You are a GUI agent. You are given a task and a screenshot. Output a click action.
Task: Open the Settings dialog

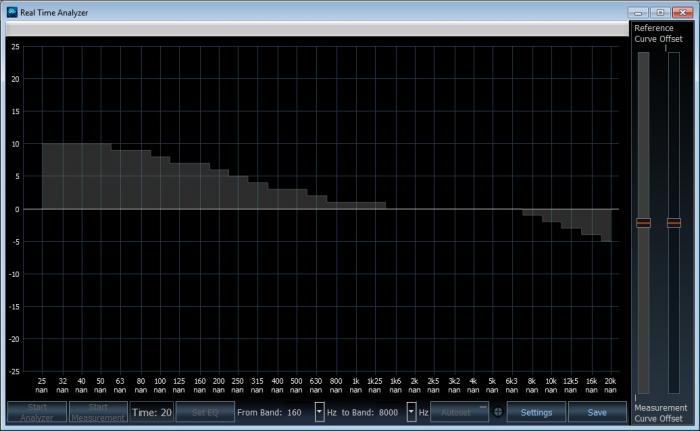click(536, 412)
